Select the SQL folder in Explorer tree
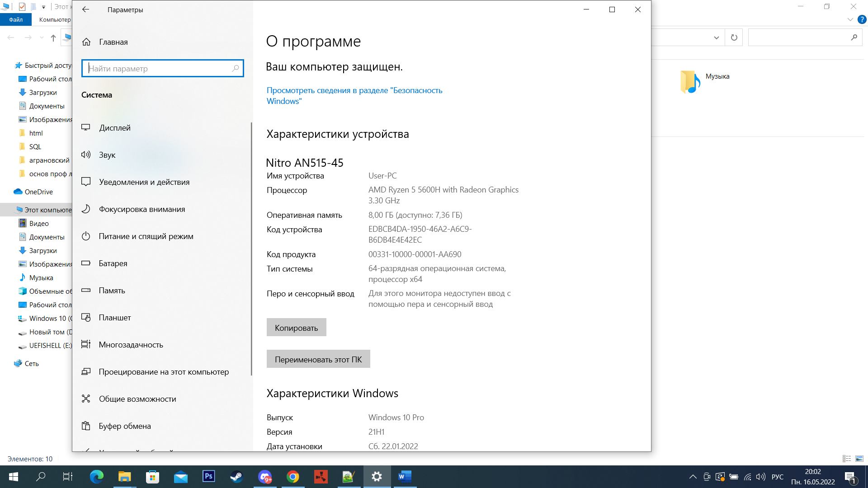Screen dimensions: 868x488 point(35,147)
